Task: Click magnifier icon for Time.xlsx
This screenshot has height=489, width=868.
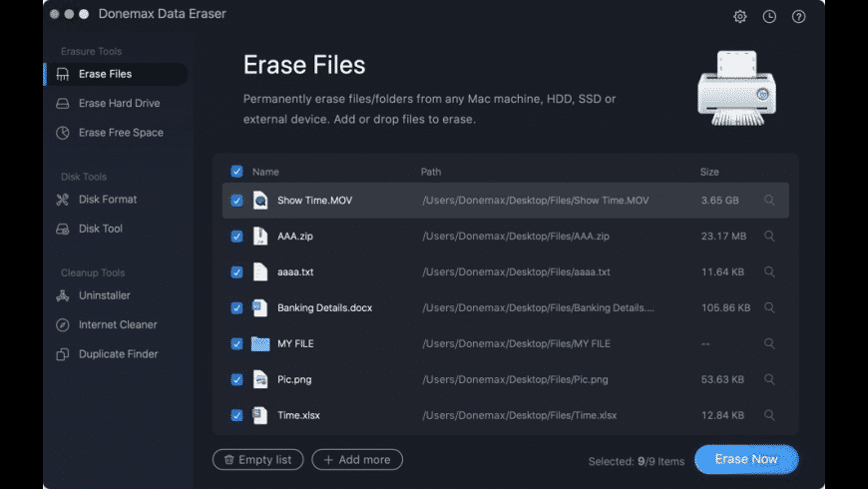Action: (769, 415)
